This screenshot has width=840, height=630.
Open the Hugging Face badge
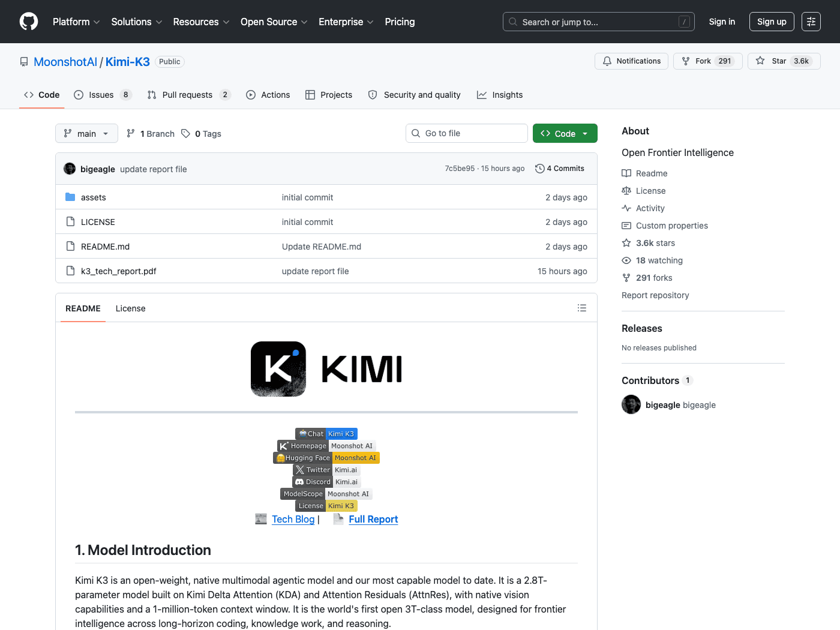pos(326,458)
